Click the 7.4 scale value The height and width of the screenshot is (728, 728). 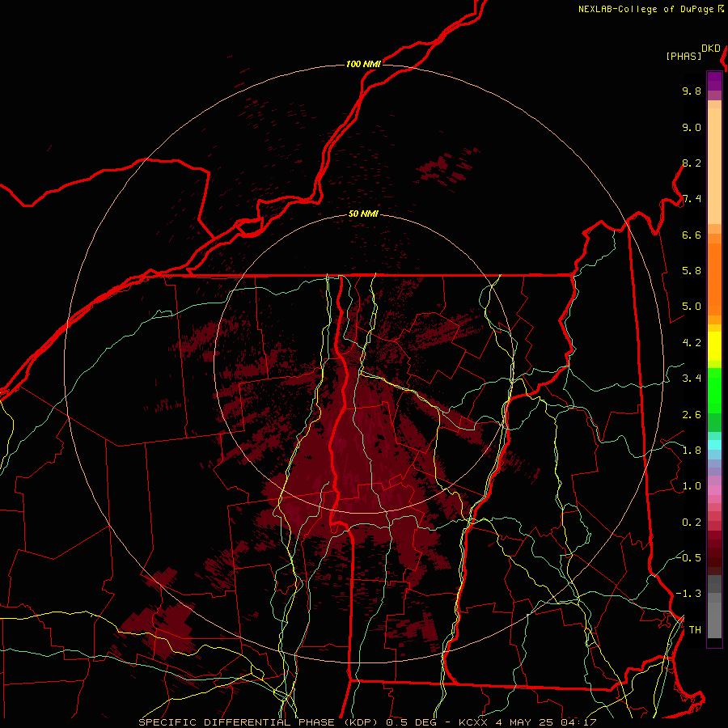pos(692,199)
